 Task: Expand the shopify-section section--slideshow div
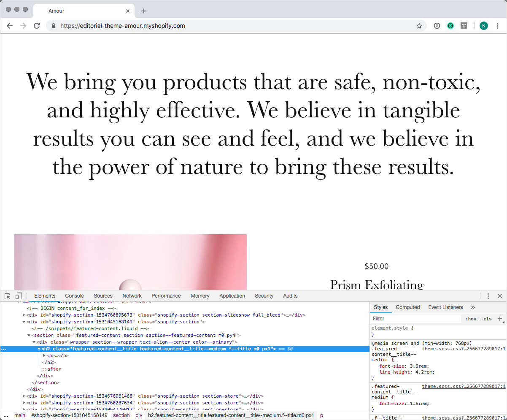pos(24,315)
